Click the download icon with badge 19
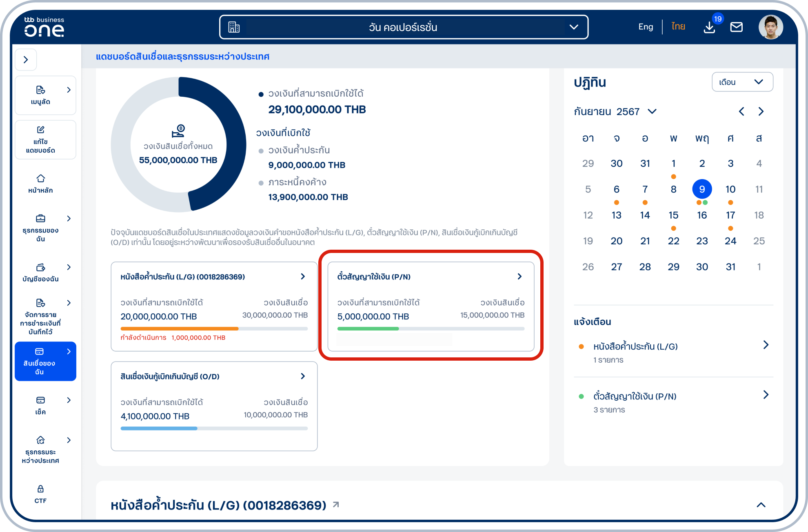 coord(709,27)
